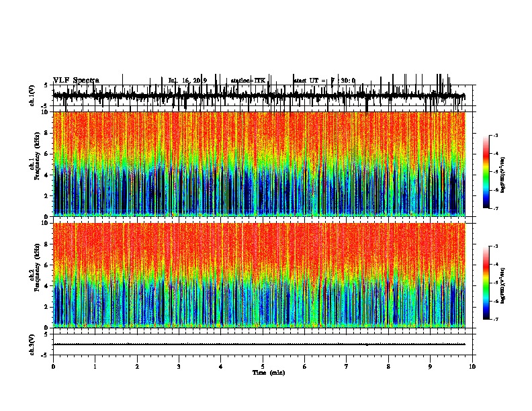Click tick label "6" on the Time axis

coord(305,367)
